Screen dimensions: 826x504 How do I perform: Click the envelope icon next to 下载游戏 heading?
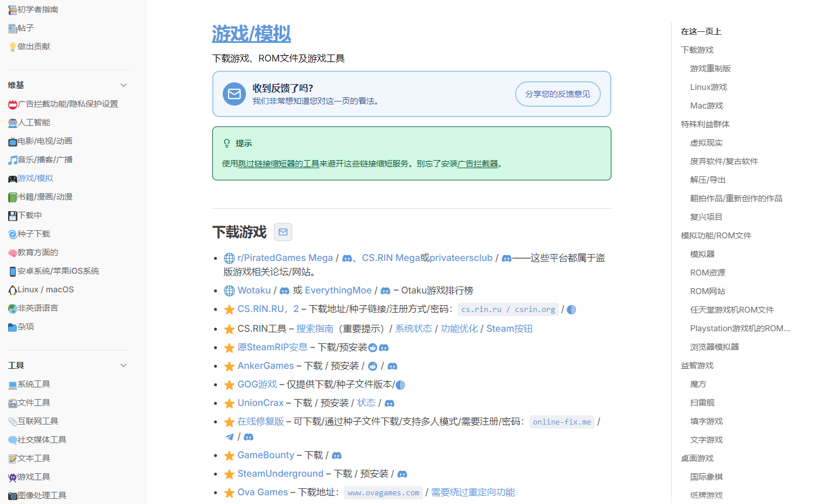pos(282,231)
